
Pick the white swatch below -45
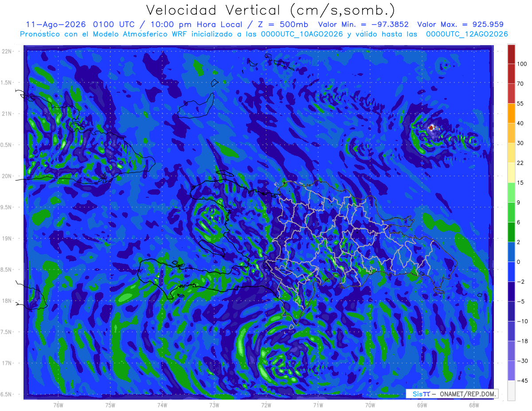tap(511, 390)
